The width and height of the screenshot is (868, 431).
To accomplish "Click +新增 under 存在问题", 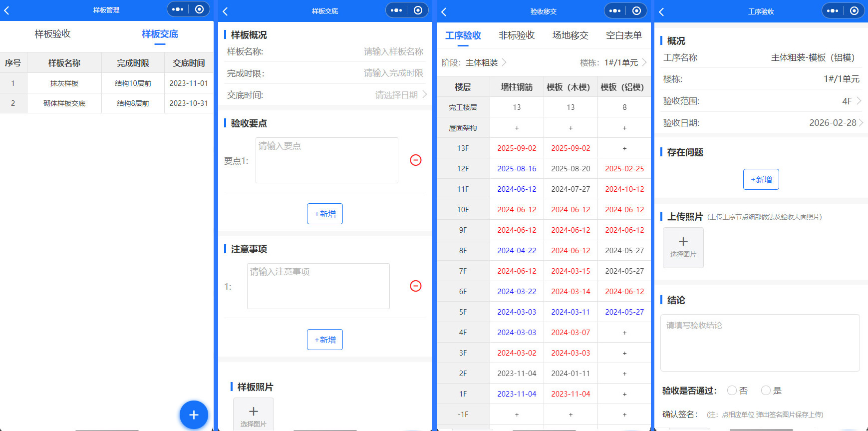I will 761,179.
